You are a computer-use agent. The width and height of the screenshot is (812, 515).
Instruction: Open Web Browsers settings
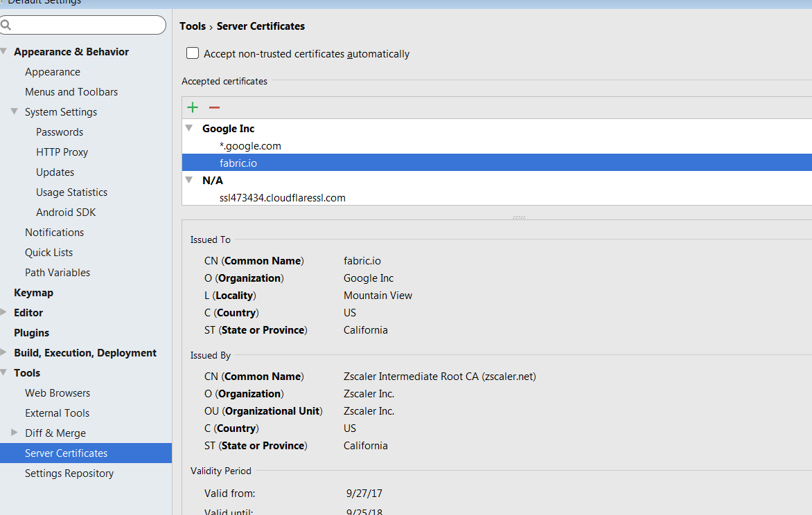point(58,393)
